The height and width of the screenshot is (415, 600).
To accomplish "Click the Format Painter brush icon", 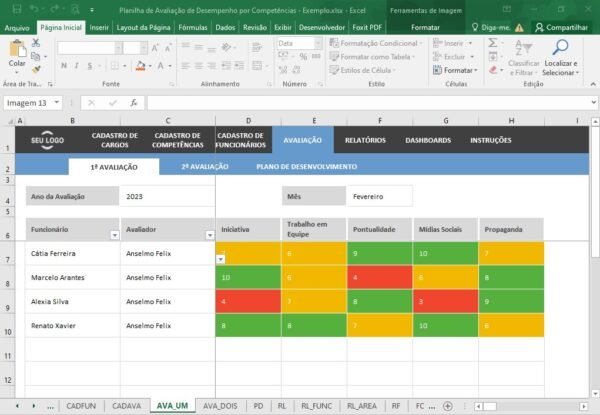I will (x=36, y=70).
